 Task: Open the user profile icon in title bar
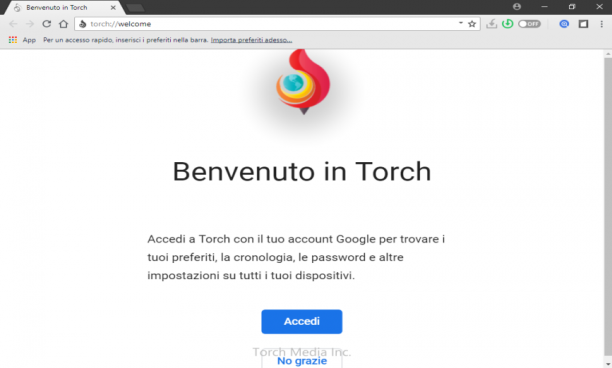click(x=517, y=7)
